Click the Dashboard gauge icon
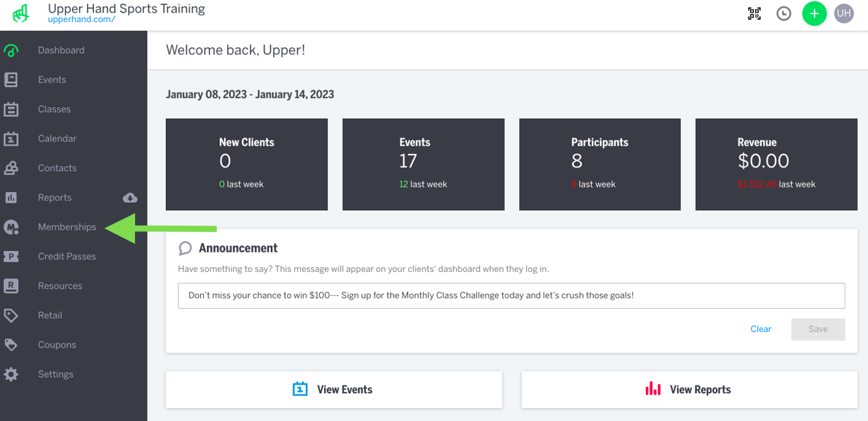The image size is (868, 421). [x=11, y=50]
